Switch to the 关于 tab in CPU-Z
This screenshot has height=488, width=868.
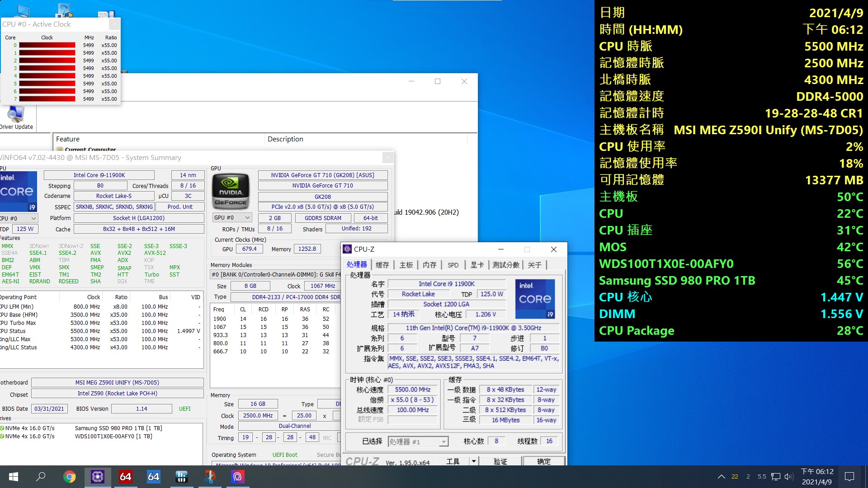(x=534, y=265)
